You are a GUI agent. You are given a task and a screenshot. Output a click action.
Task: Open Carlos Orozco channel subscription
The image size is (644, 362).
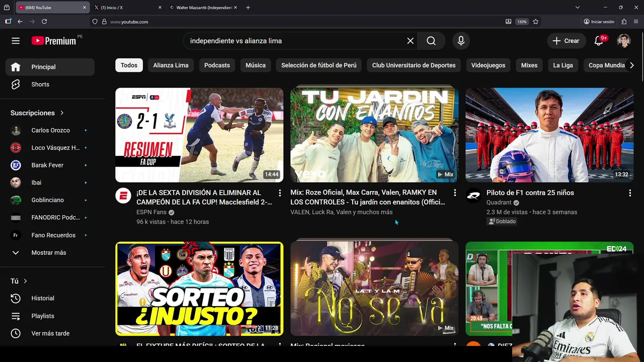(x=50, y=130)
